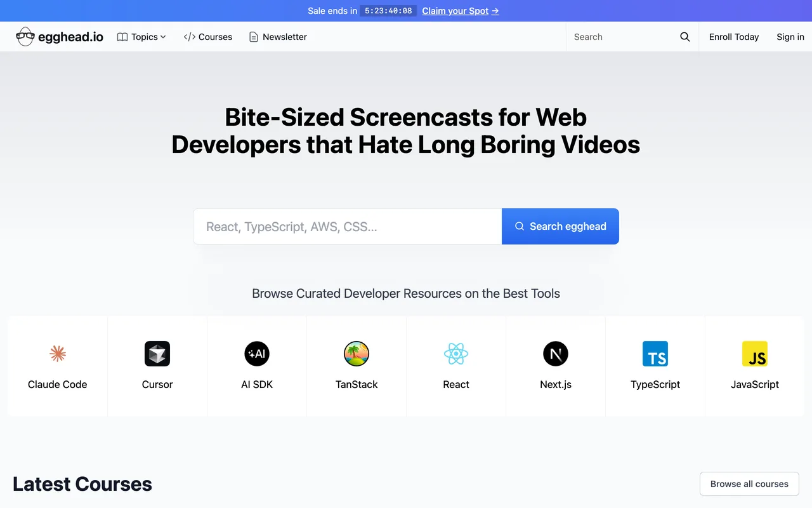Click the Browse all courses button
The image size is (812, 508).
click(x=749, y=484)
